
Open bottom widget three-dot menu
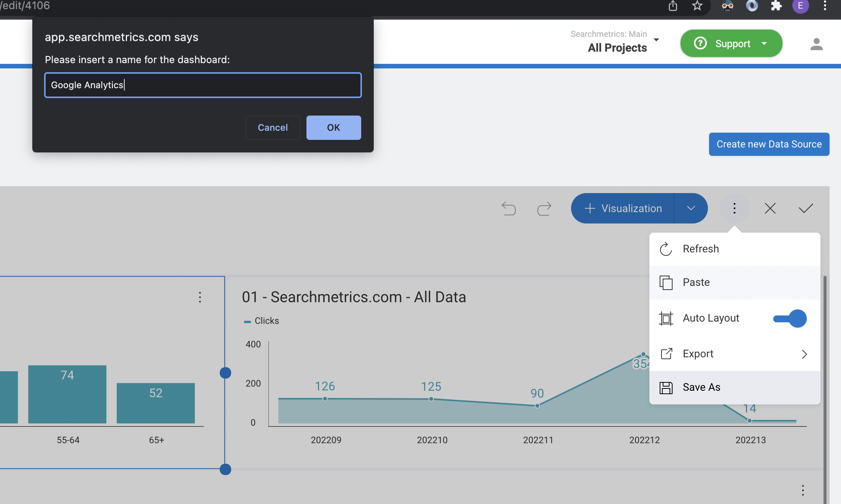coord(803,490)
